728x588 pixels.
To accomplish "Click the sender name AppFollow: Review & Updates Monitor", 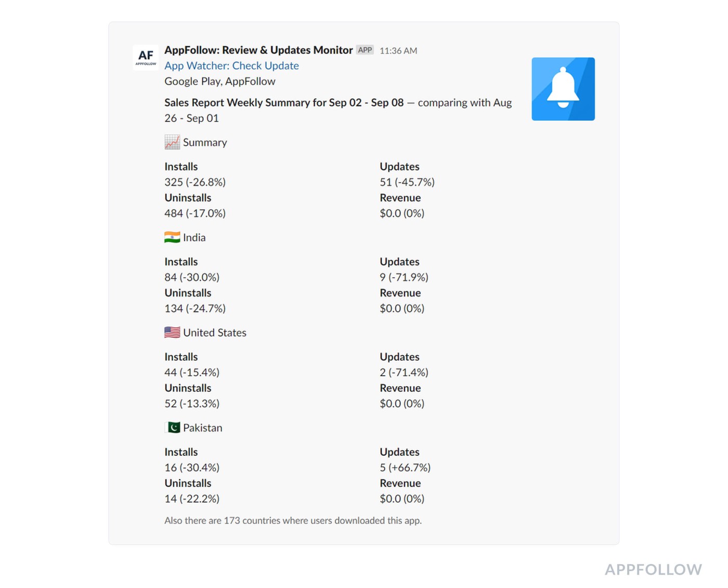I will coord(258,50).
